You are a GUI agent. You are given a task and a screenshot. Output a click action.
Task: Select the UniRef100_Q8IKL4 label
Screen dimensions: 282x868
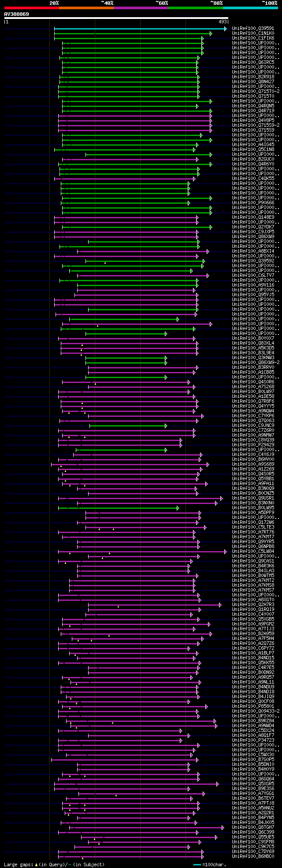[x=253, y=343]
